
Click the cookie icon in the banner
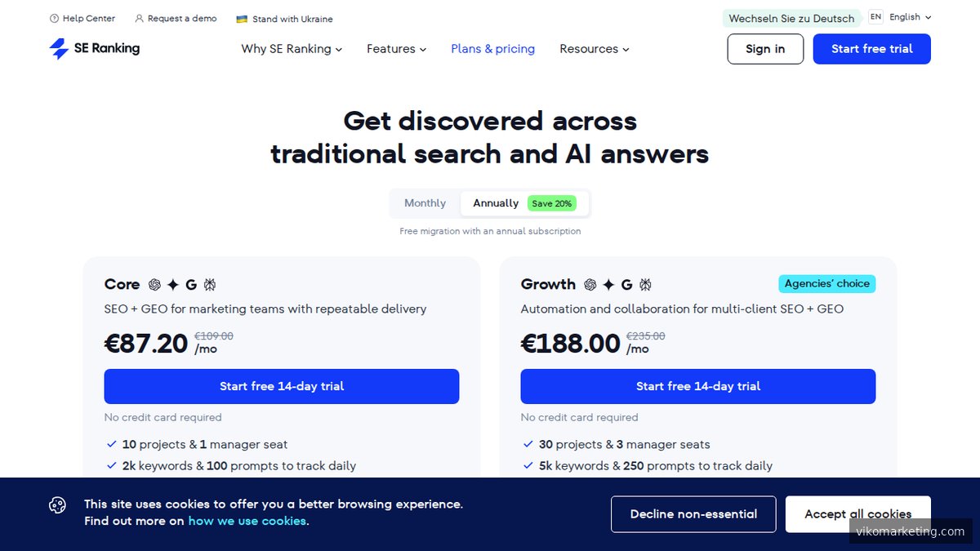(57, 505)
